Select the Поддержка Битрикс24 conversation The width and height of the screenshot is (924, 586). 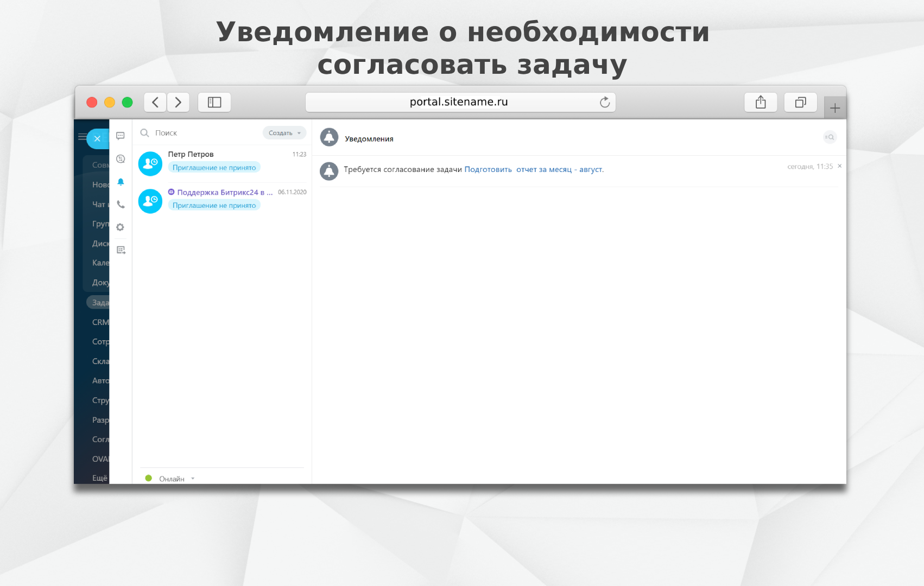click(223, 199)
